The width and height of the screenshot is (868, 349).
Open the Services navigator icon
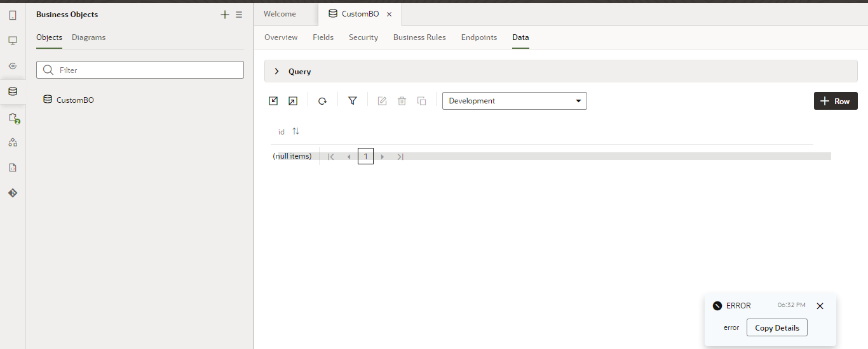click(x=13, y=66)
